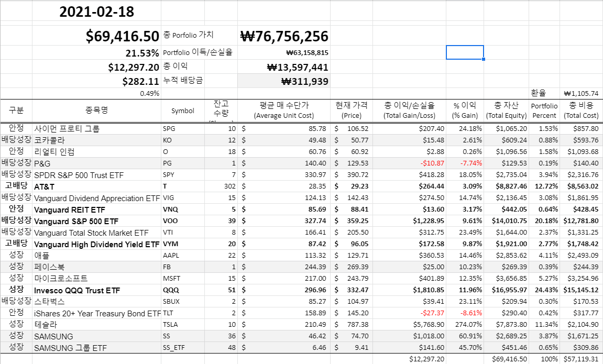Select the 종목명 column header

pos(96,111)
